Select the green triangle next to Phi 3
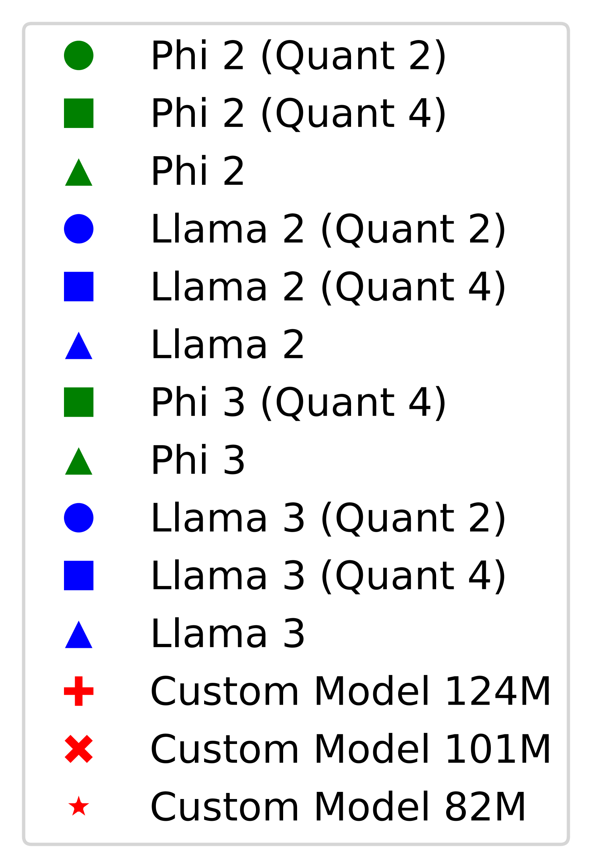Viewport: 592px width, 868px height. pos(79,463)
